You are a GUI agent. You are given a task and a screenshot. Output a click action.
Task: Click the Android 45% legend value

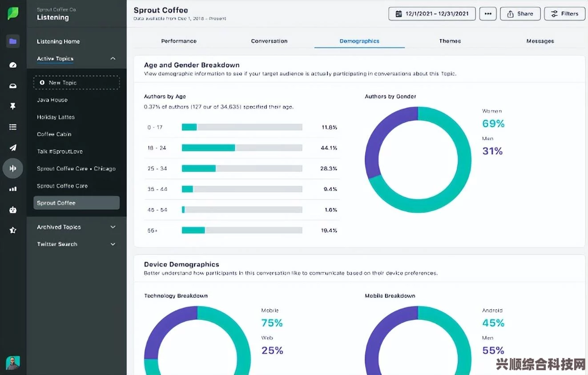click(493, 323)
